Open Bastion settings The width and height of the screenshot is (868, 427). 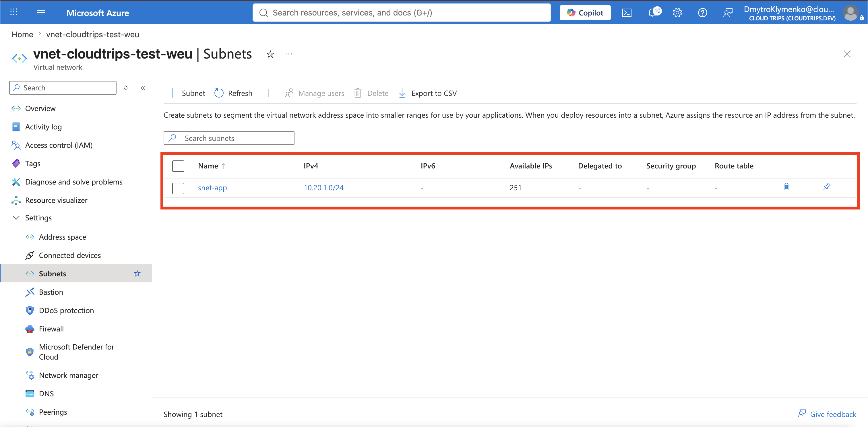[x=51, y=292]
